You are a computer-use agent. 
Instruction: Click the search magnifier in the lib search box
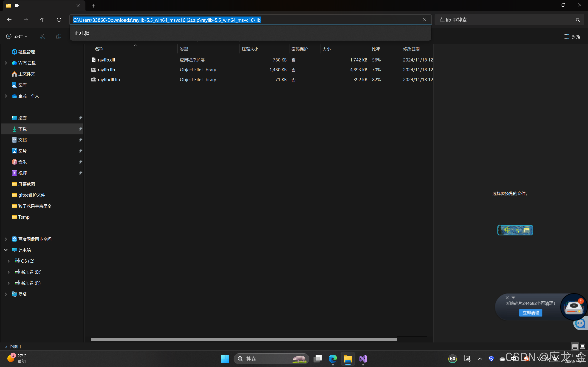(x=578, y=20)
